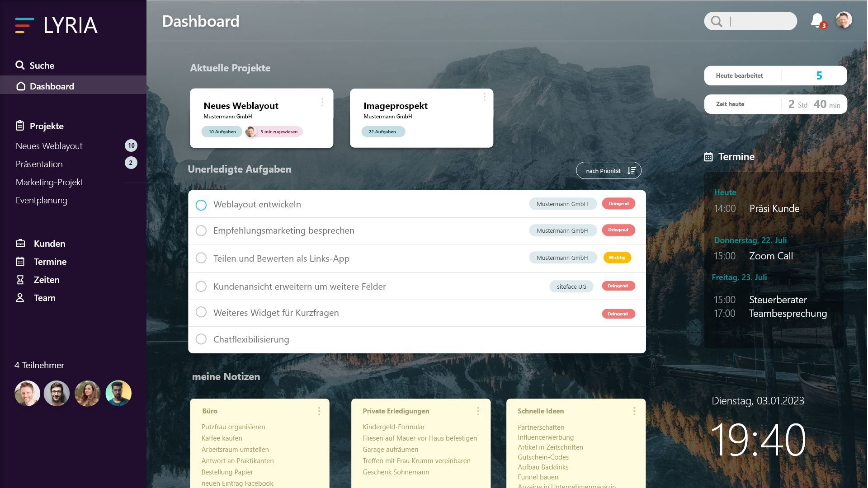Click the Termine calendar icon in sidebar

click(x=20, y=262)
